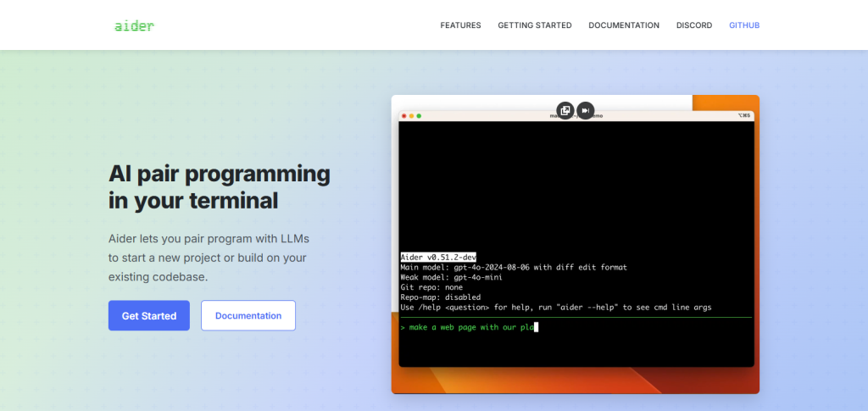Click the 'Git repo: none' terminal line

(431, 287)
